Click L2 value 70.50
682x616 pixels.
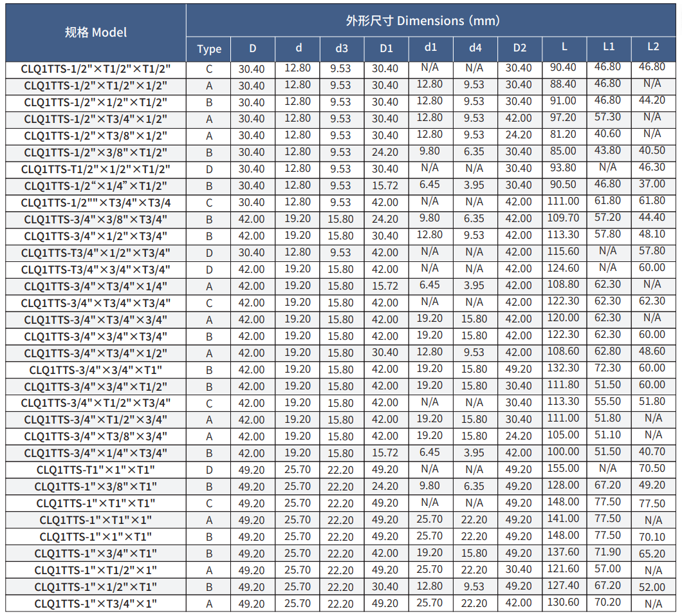point(652,469)
